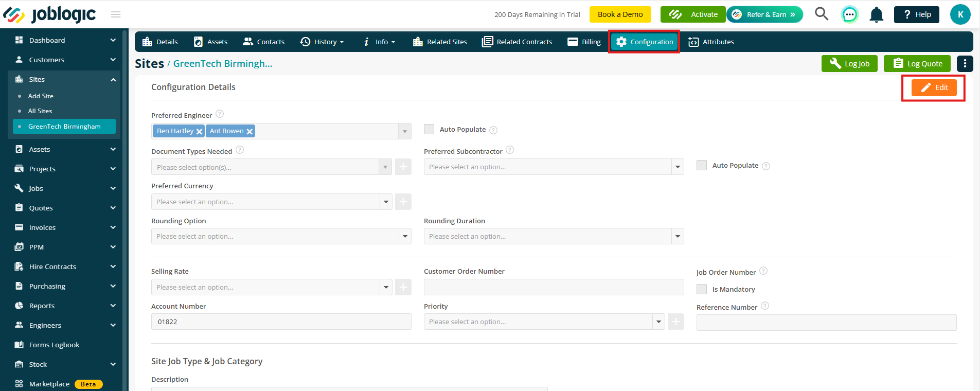Screen dimensions: 980x391
Task: Click the Customer Order Number field
Action: tap(554, 287)
